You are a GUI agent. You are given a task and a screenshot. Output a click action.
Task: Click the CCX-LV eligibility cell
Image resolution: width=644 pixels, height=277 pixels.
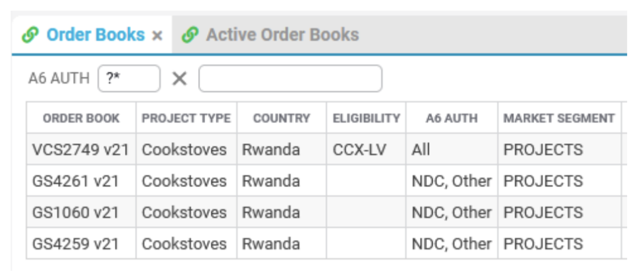[359, 149]
